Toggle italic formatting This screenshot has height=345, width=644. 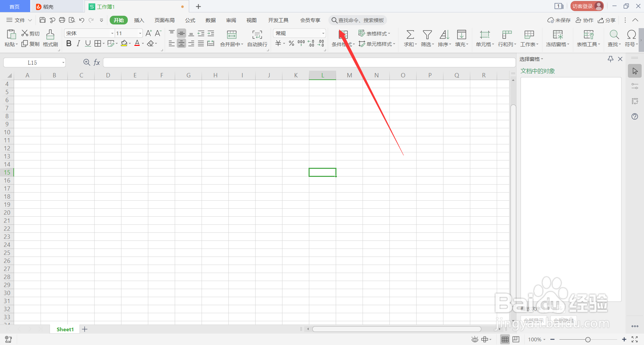click(x=78, y=43)
